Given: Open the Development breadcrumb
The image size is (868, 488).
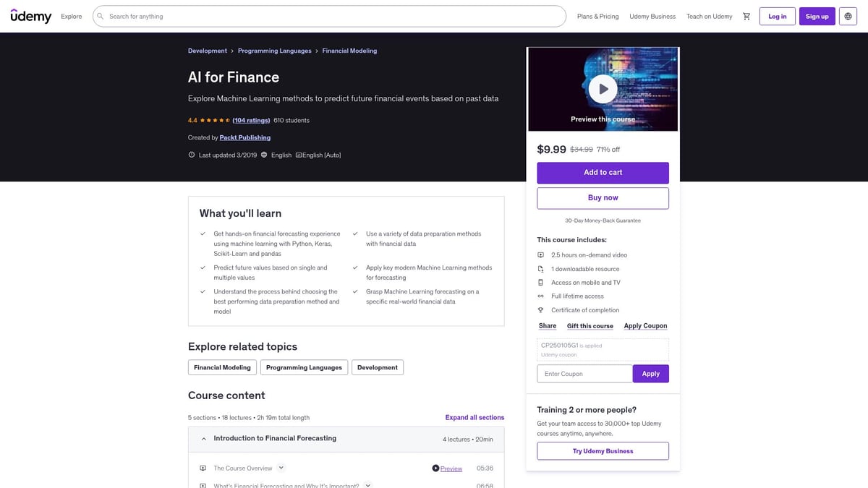Looking at the screenshot, I should coord(208,51).
